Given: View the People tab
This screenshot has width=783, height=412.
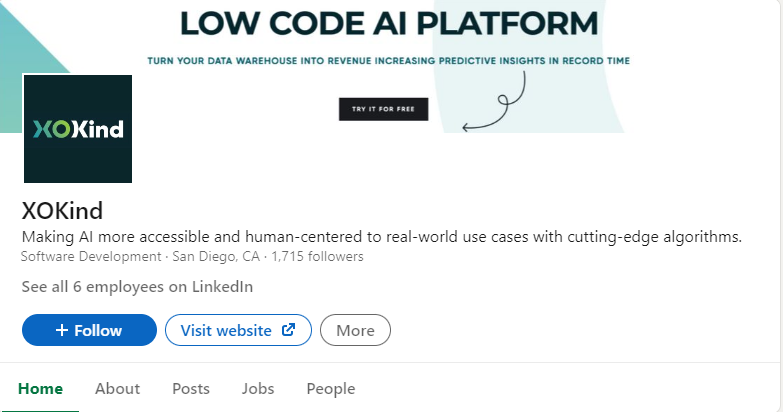Looking at the screenshot, I should (331, 389).
